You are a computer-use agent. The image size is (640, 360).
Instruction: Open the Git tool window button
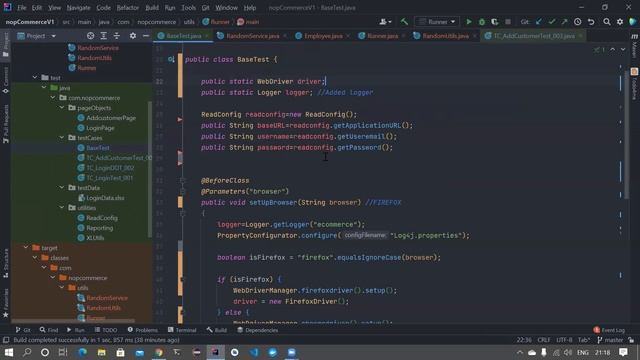pos(23,330)
